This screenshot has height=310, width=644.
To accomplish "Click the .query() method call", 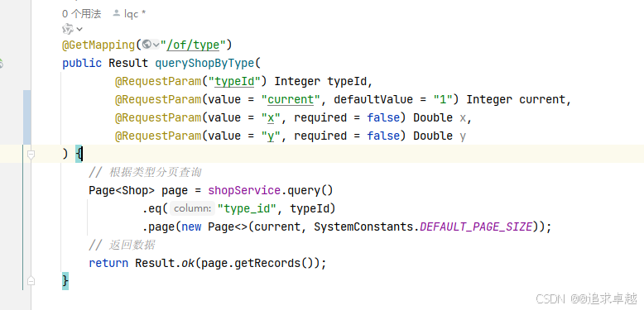I will pyautogui.click(x=307, y=190).
